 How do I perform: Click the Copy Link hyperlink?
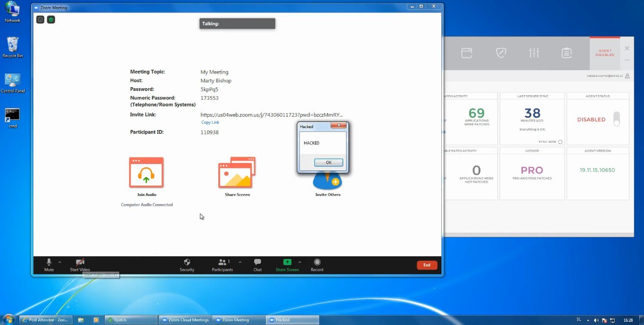210,122
